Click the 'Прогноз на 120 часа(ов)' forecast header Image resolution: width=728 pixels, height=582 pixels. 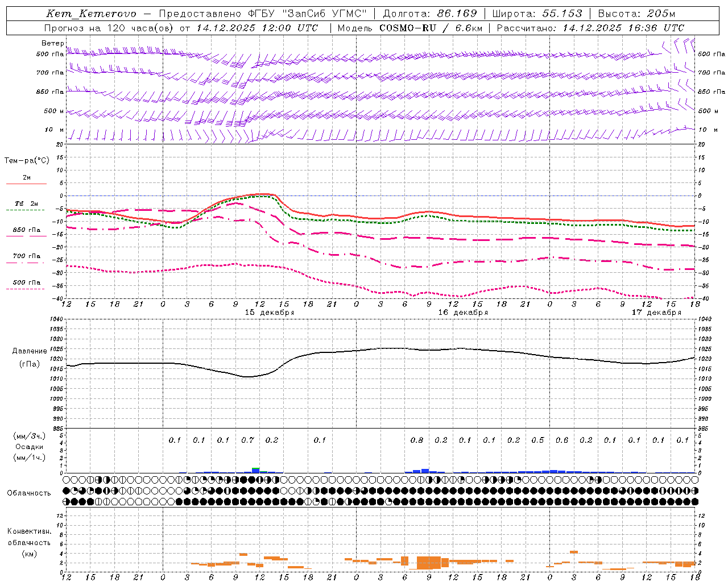click(109, 28)
